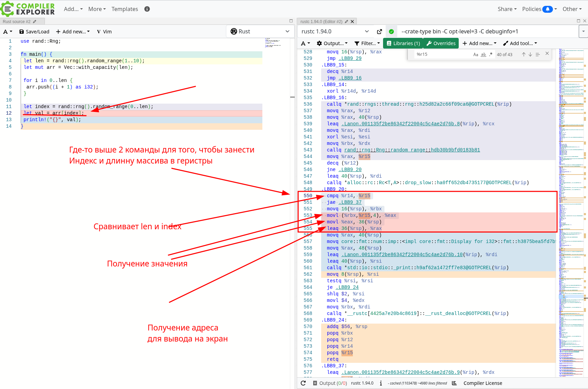This screenshot has width=588, height=389.
Task: Click the green compilation status checkmark
Action: click(391, 31)
